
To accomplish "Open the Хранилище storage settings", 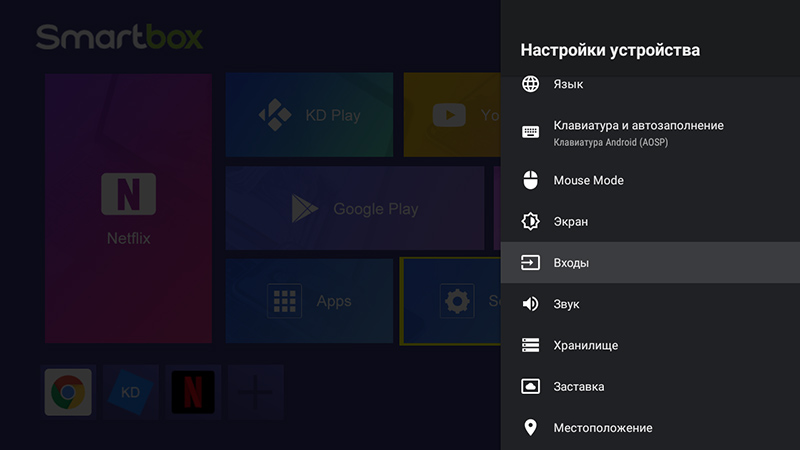I will tap(650, 345).
